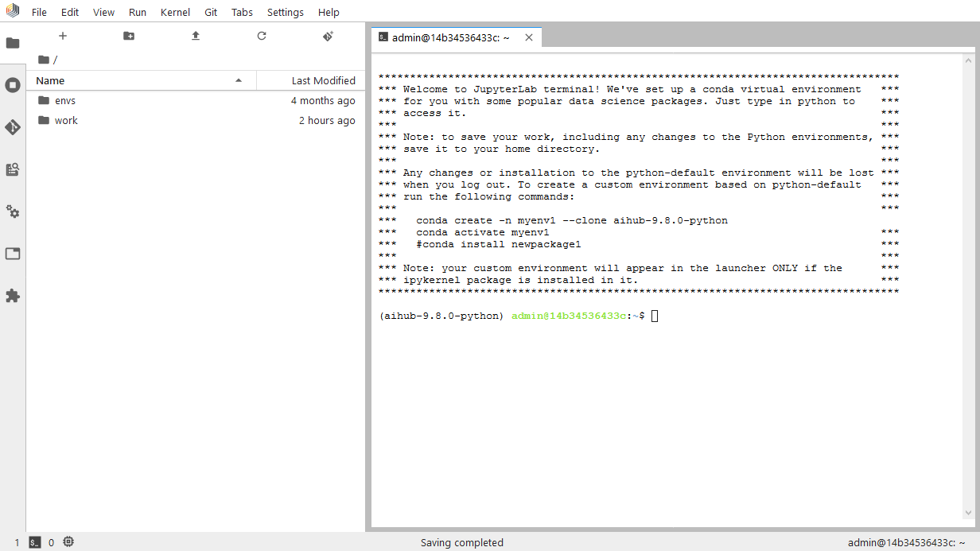Image resolution: width=980 pixels, height=551 pixels.
Task: Open the gears settings sidebar panel
Action: (x=13, y=211)
